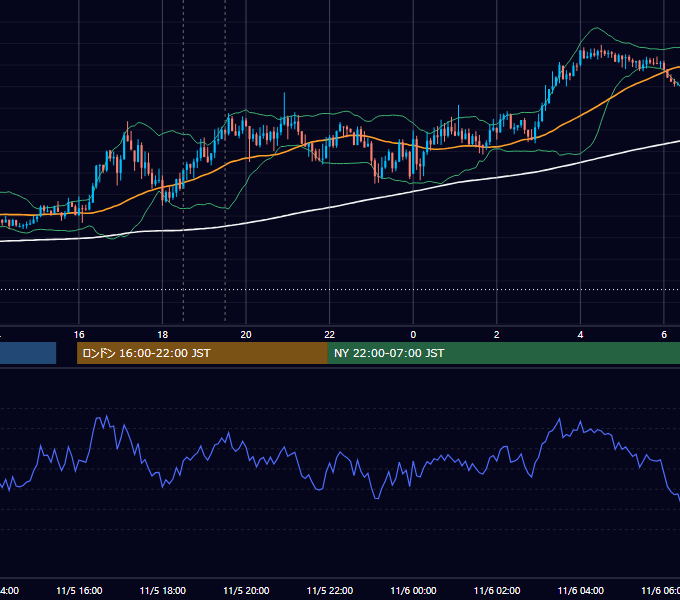This screenshot has width=680, height=600.
Task: Select the white long-term moving average line
Action: pyautogui.click(x=330, y=207)
